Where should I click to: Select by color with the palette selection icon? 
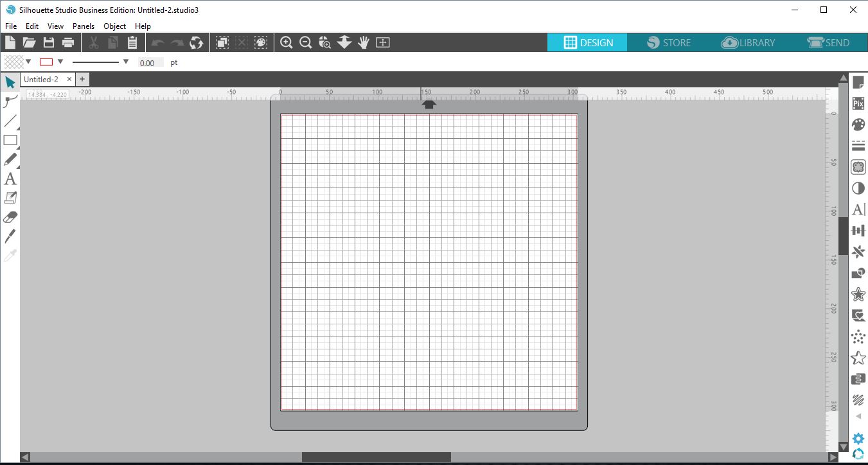[x=260, y=42]
